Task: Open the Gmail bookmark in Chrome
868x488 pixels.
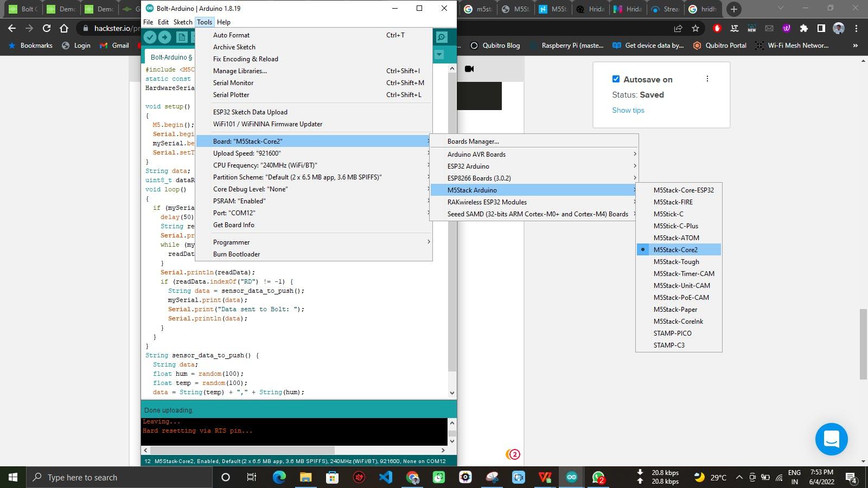Action: point(114,46)
